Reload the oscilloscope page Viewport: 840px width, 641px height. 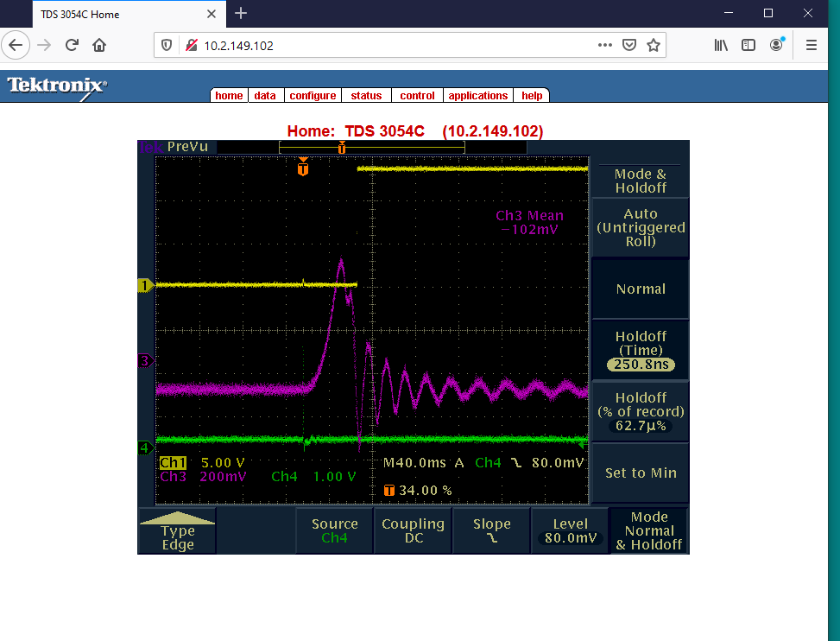(73, 45)
